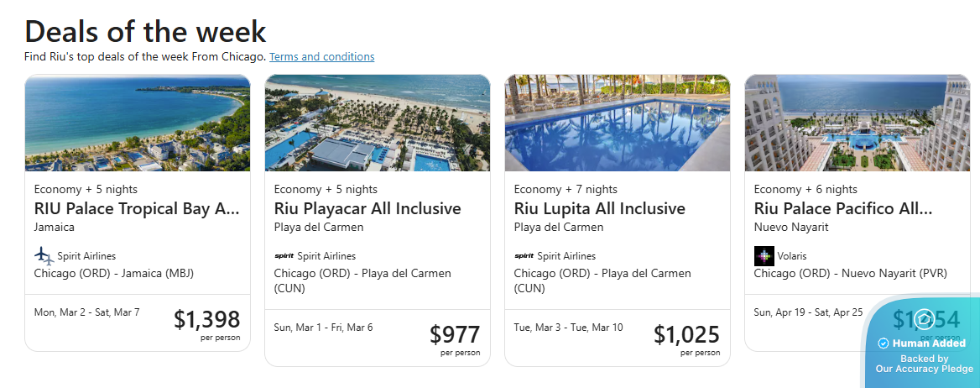Click the Volaris airline logo icon
The width and height of the screenshot is (980, 388).
pos(764,255)
